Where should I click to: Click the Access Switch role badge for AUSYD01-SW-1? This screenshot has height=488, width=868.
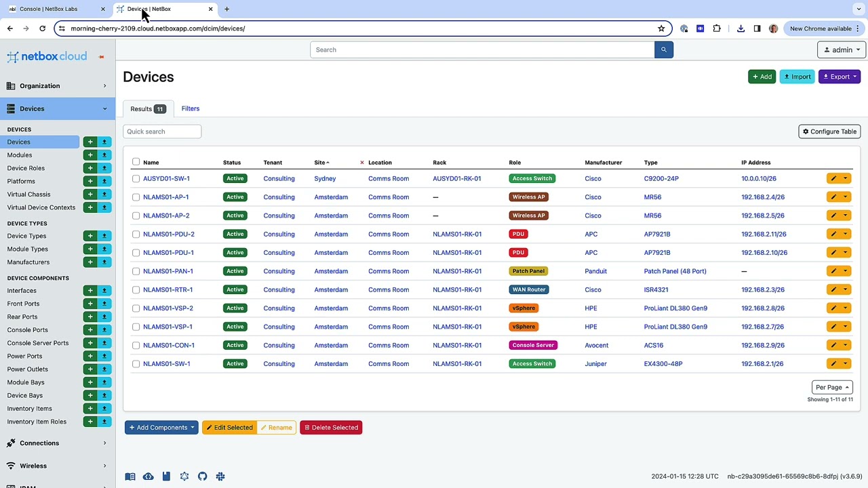click(x=532, y=178)
